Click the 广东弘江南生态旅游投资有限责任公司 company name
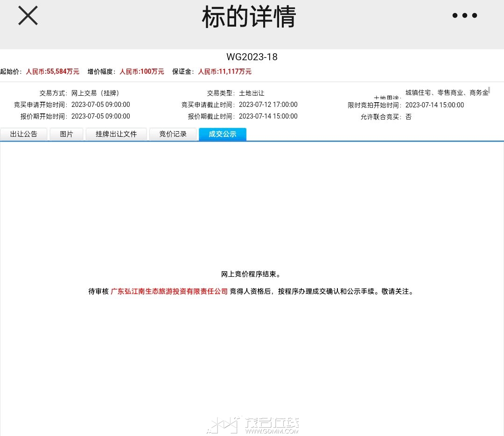 [169, 291]
